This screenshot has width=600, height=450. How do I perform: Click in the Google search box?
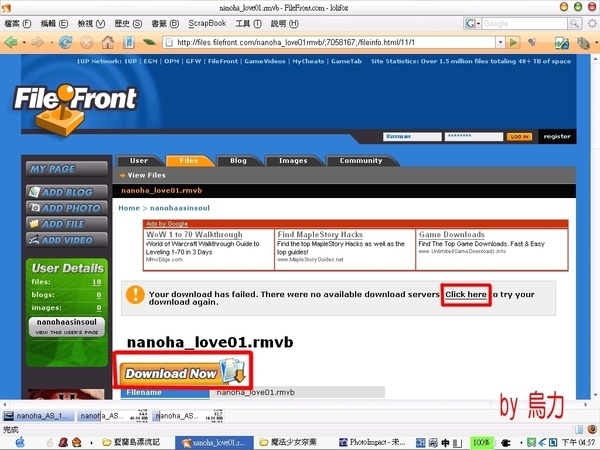pyautogui.click(x=524, y=24)
